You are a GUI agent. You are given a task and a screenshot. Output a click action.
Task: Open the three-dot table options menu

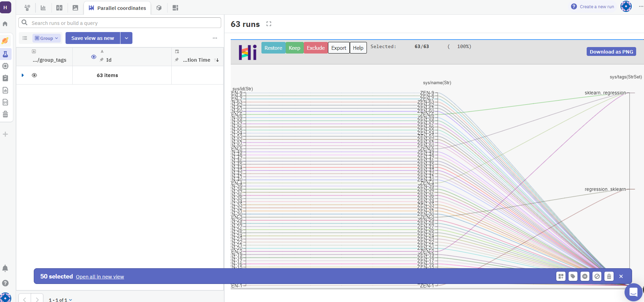[x=215, y=38]
